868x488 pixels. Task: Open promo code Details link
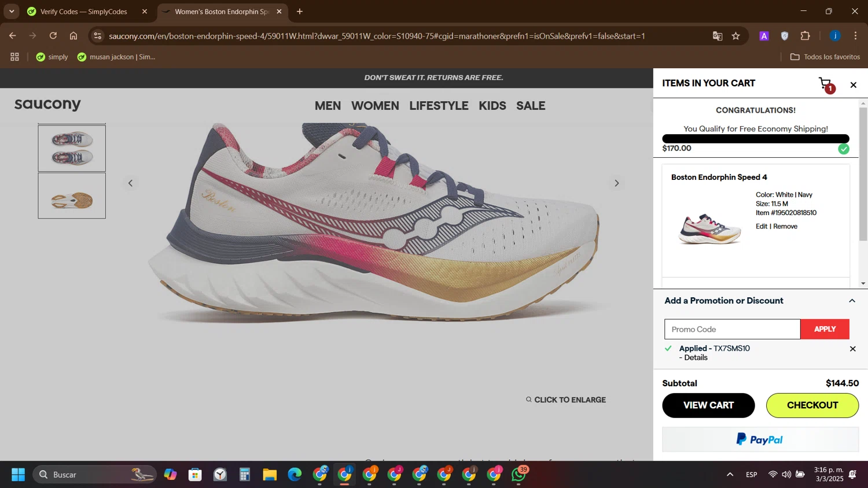696,357
